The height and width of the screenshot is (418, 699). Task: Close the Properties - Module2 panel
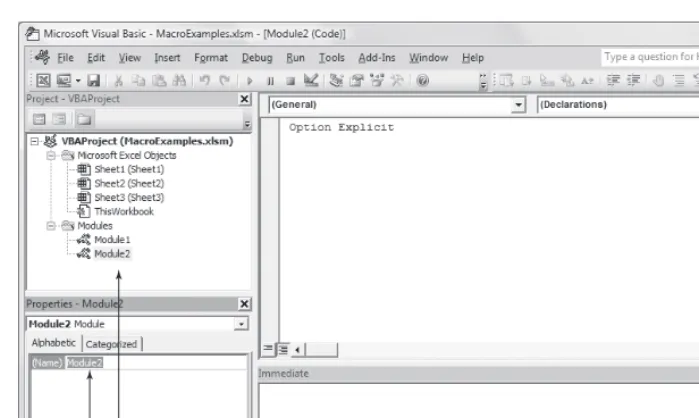click(x=244, y=304)
